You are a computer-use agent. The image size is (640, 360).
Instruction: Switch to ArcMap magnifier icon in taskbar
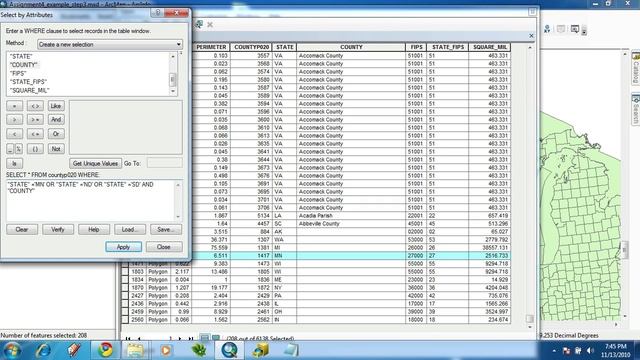(229, 350)
